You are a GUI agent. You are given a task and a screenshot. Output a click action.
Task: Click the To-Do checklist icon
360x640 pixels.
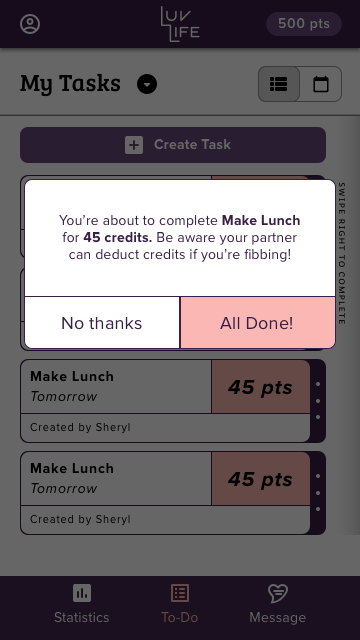pos(180,593)
